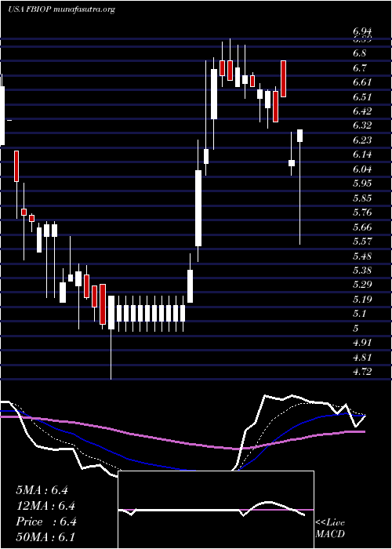Open the MACD inset chart box
The image size is (392, 549).
pos(216,510)
